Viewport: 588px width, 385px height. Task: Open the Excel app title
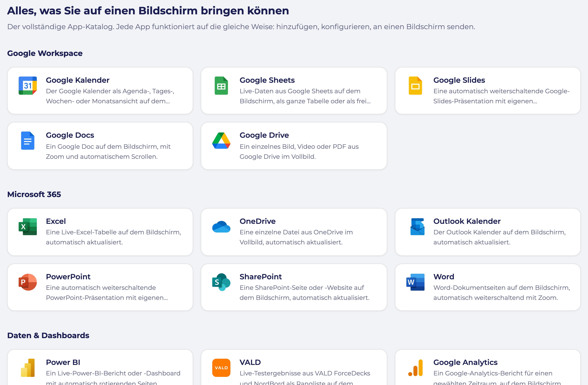pos(56,221)
